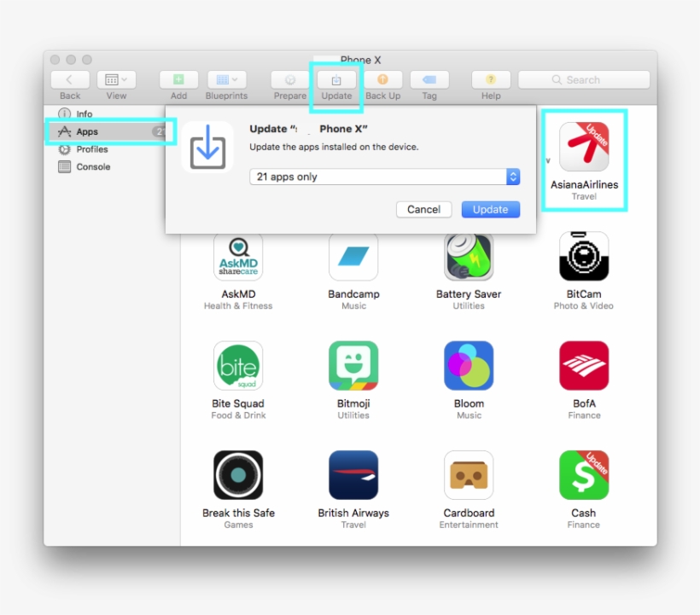
Task: Click the 'Break this Safe' name label
Action: (238, 513)
